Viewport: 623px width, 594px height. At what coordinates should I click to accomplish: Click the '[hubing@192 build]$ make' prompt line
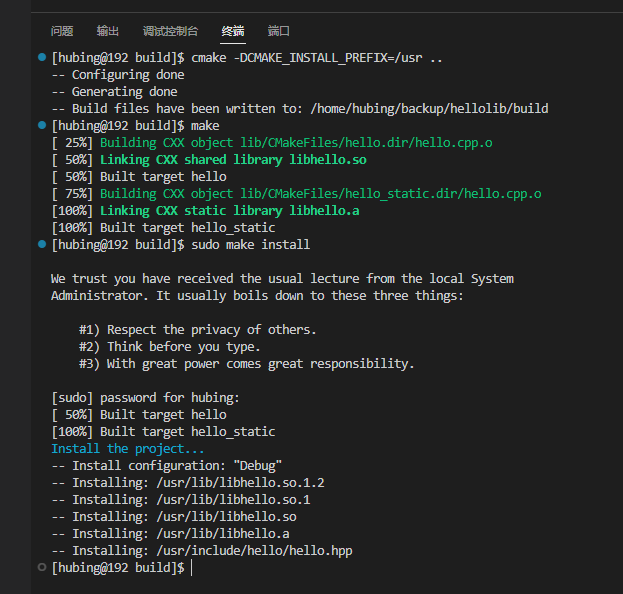[x=135, y=126]
